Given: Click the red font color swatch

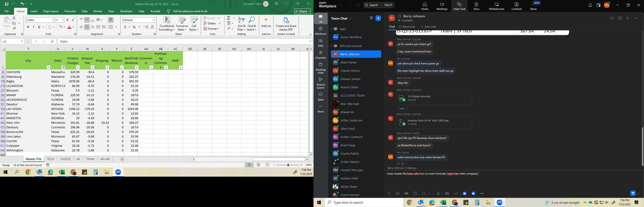Looking at the screenshot, I should click(x=70, y=27).
